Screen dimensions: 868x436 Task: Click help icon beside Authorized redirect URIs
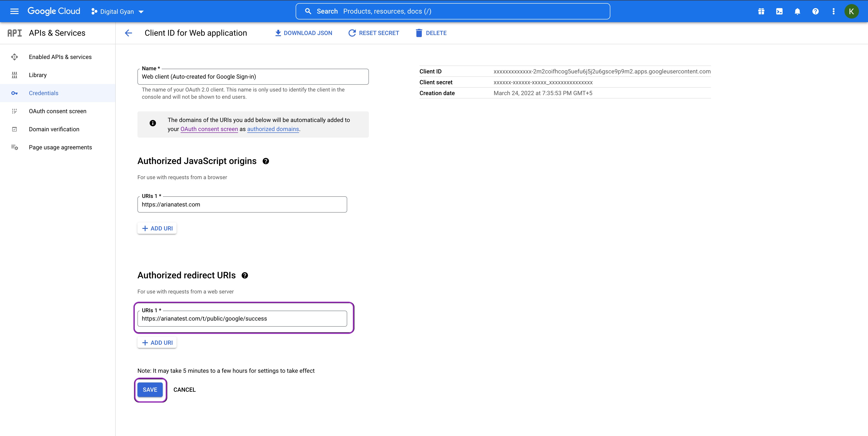245,275
